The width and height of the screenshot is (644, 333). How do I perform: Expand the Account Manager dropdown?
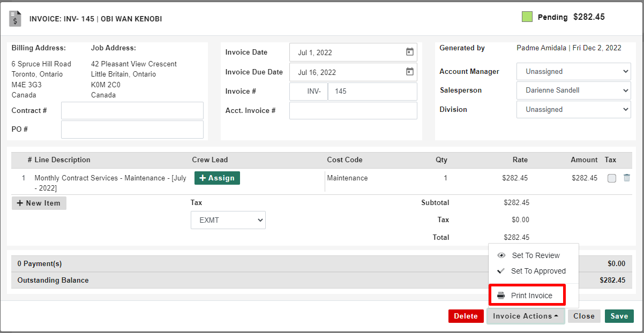click(x=574, y=71)
